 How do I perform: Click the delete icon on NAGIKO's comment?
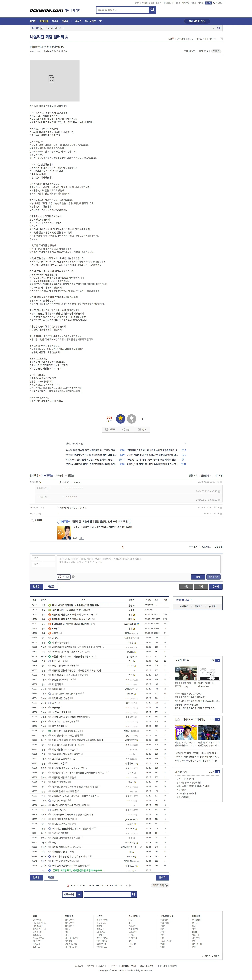[221, 482]
